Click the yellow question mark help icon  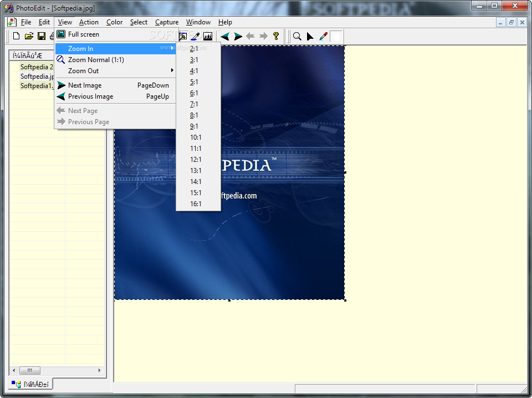[276, 36]
